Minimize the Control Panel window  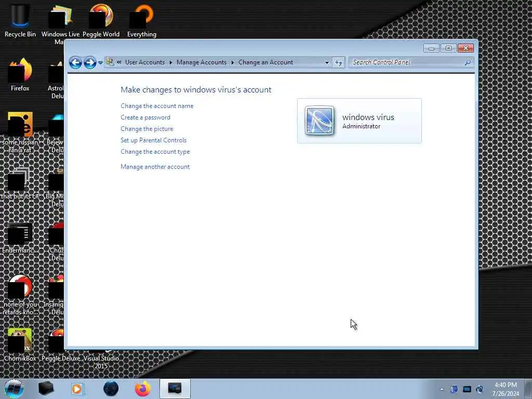tap(431, 48)
